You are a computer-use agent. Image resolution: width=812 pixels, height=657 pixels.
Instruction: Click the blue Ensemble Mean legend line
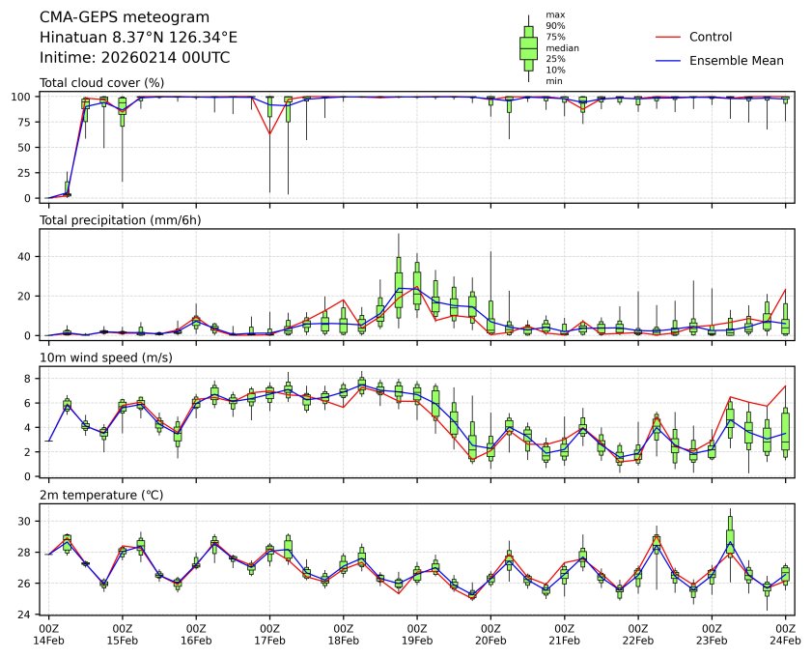[668, 60]
